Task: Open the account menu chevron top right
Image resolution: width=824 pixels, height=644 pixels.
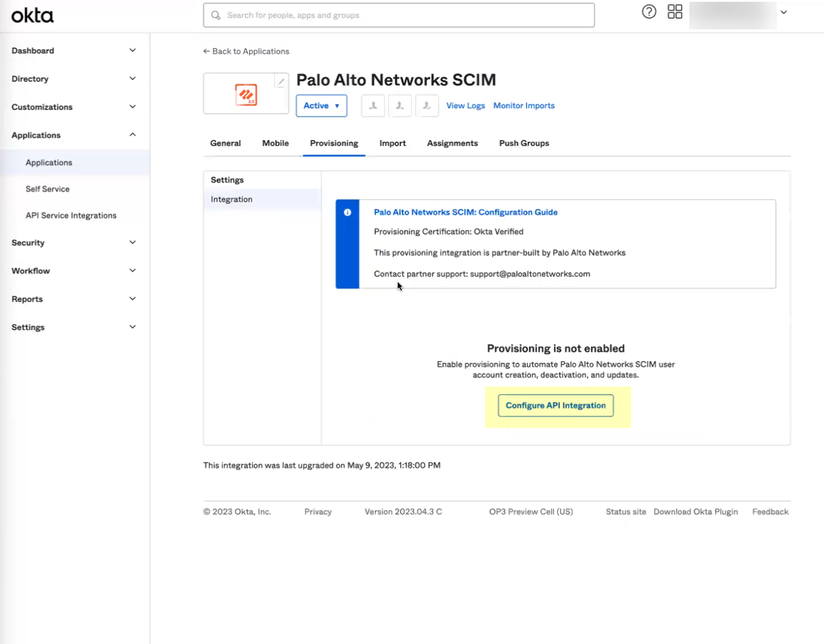Action: [784, 11]
